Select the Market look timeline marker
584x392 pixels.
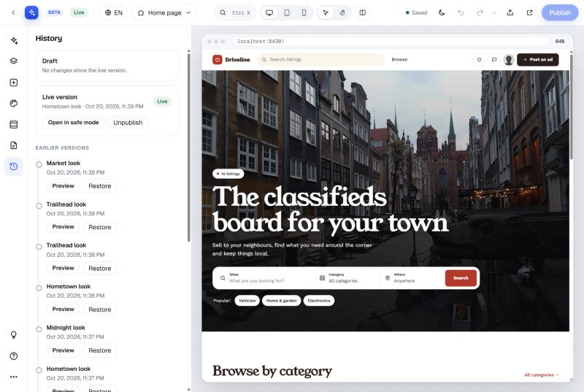coord(39,164)
